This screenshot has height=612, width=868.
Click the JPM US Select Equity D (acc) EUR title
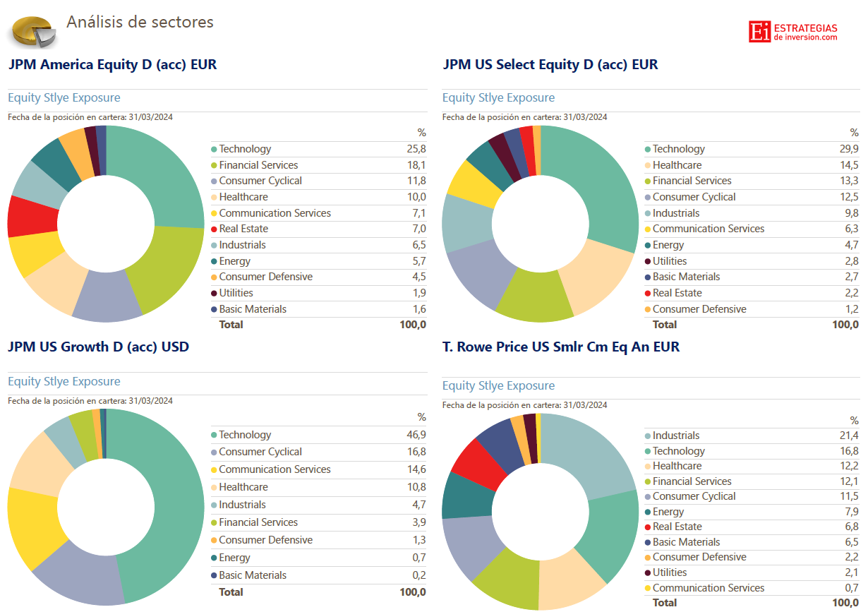(x=550, y=65)
